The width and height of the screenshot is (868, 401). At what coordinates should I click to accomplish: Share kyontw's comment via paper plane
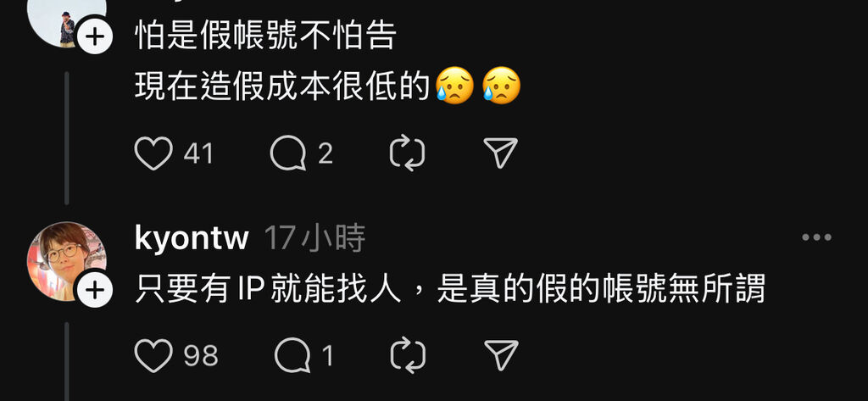[x=501, y=355]
